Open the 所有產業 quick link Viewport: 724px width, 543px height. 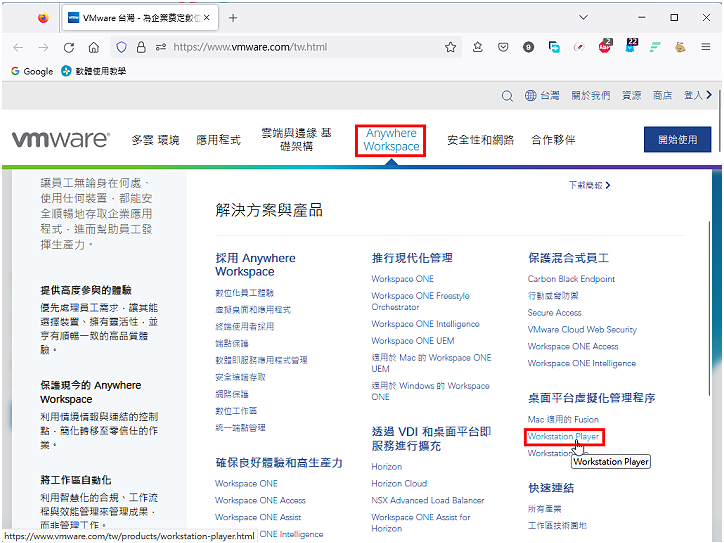click(x=545, y=509)
